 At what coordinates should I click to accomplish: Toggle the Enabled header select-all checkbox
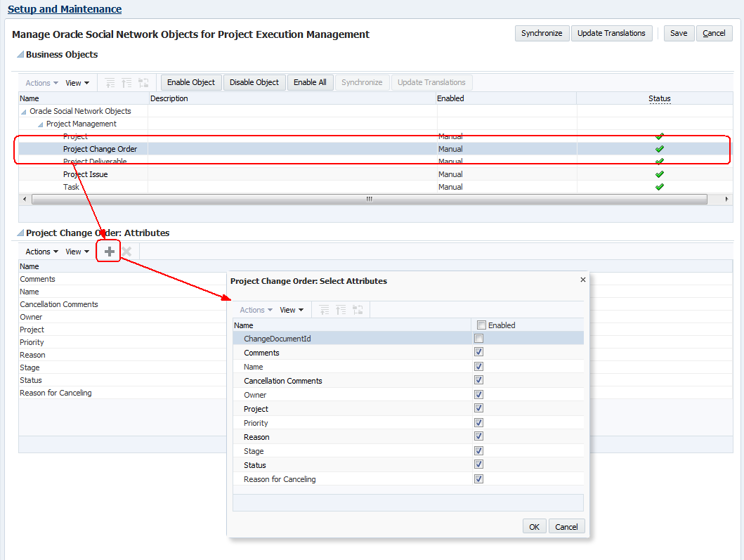[x=481, y=325]
